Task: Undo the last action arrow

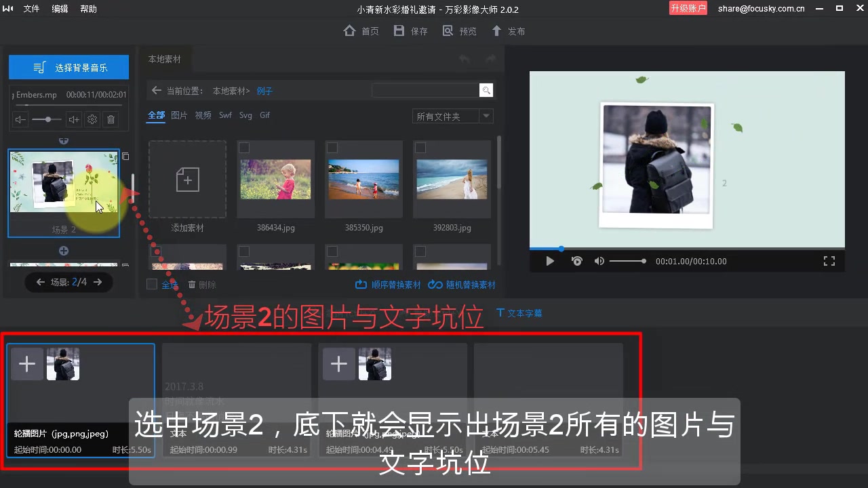Action: pyautogui.click(x=465, y=60)
